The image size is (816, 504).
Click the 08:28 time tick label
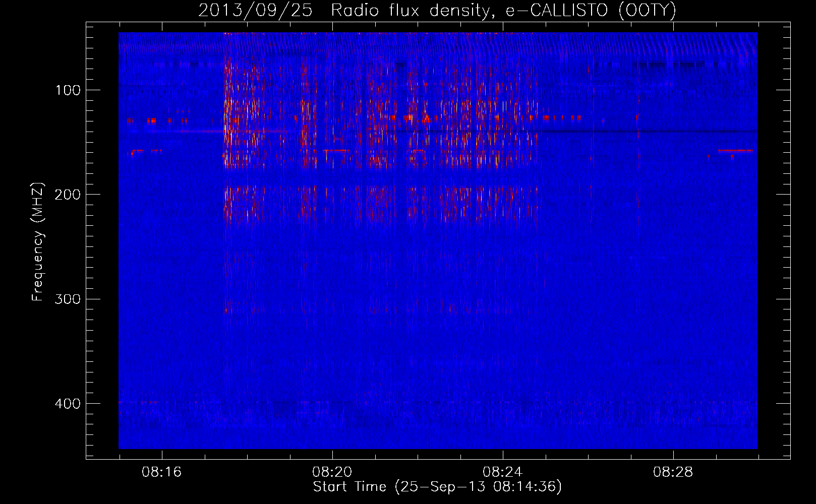[x=673, y=472]
